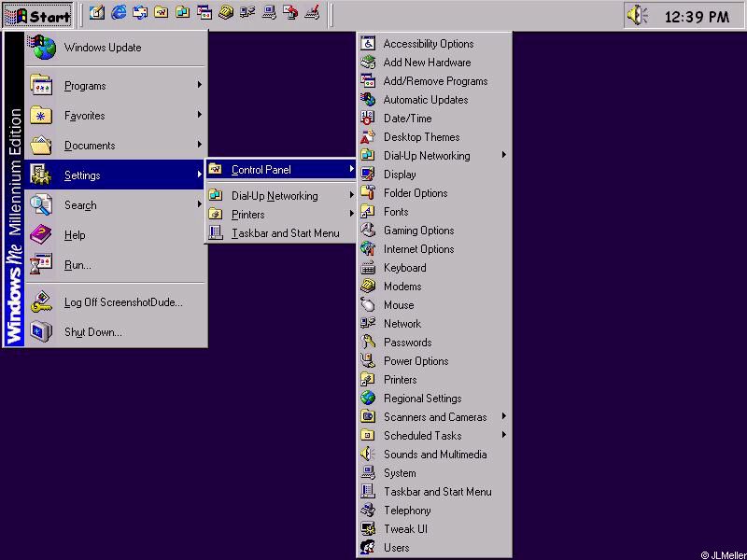Click the Fonts folder icon
The height and width of the screenshot is (560, 747).
click(368, 212)
